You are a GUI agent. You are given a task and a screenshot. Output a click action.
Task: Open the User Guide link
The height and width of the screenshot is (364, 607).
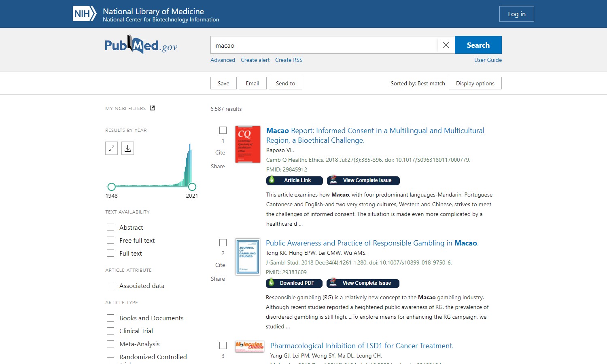[488, 60]
